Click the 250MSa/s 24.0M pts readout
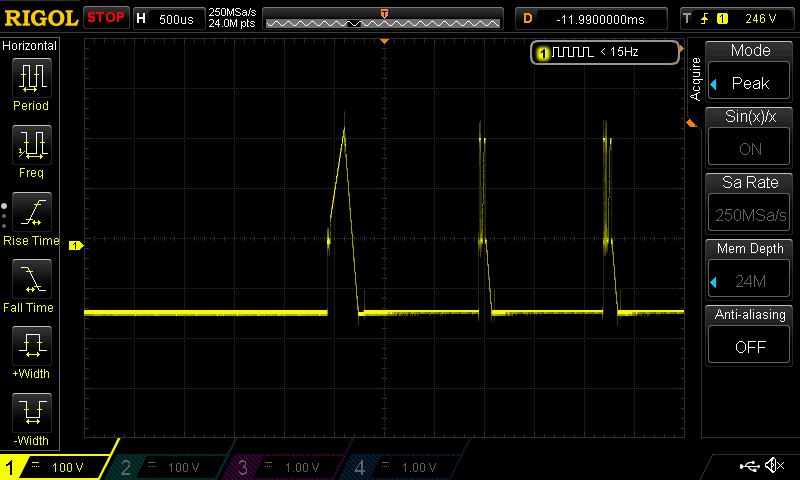 (x=232, y=18)
